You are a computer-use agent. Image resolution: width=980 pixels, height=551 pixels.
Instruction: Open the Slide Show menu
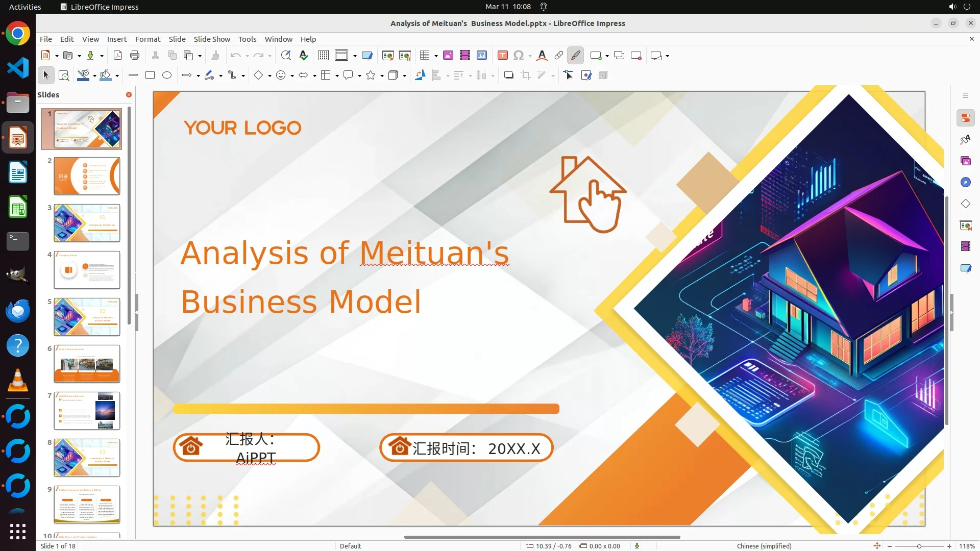pos(212,39)
